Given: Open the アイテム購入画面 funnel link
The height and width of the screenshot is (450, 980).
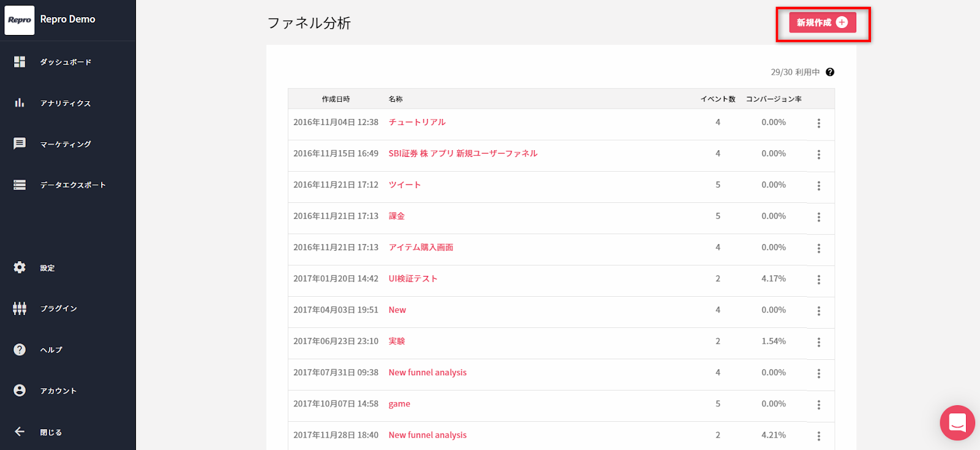Looking at the screenshot, I should [421, 247].
